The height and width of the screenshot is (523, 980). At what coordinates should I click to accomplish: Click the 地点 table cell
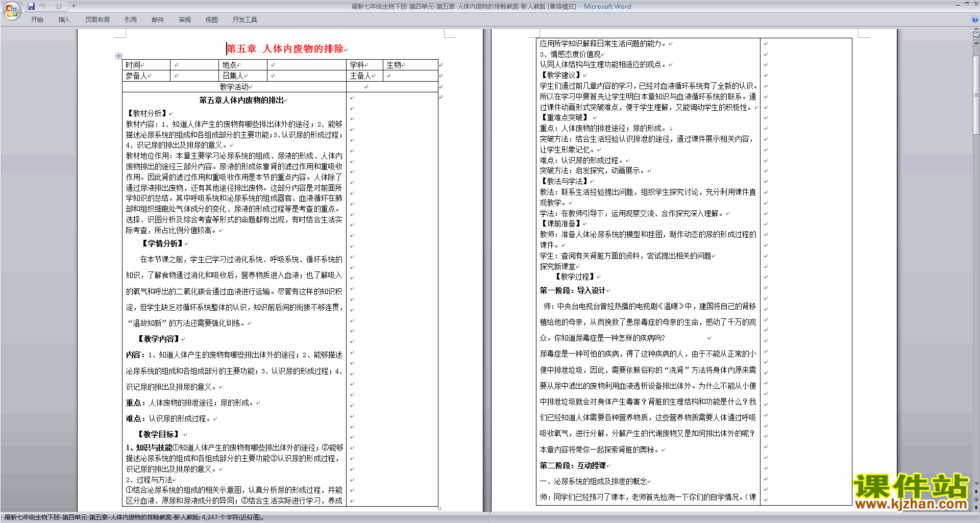click(243, 65)
